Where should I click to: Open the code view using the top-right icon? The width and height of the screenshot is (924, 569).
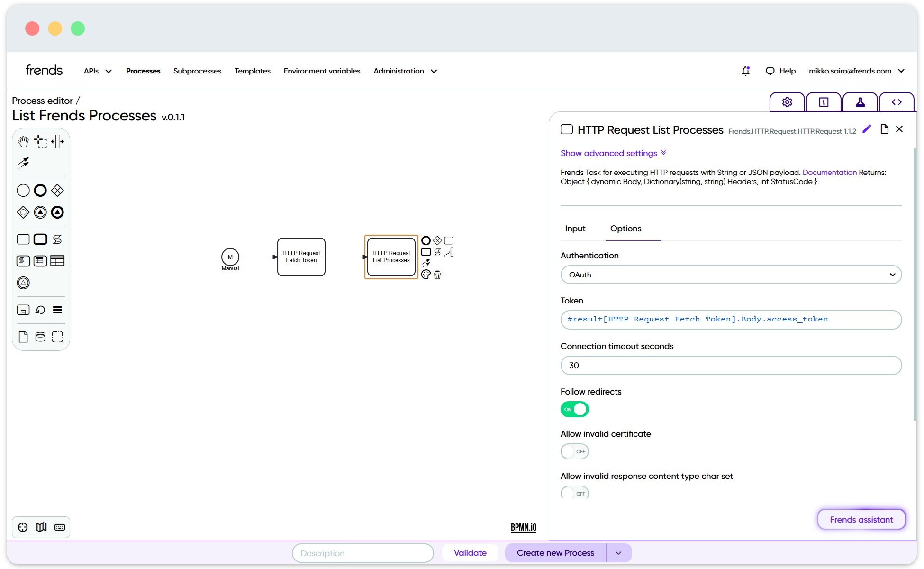pyautogui.click(x=897, y=101)
